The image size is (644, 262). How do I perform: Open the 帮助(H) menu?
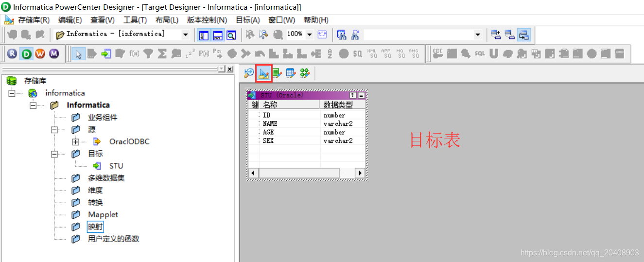[x=316, y=20]
